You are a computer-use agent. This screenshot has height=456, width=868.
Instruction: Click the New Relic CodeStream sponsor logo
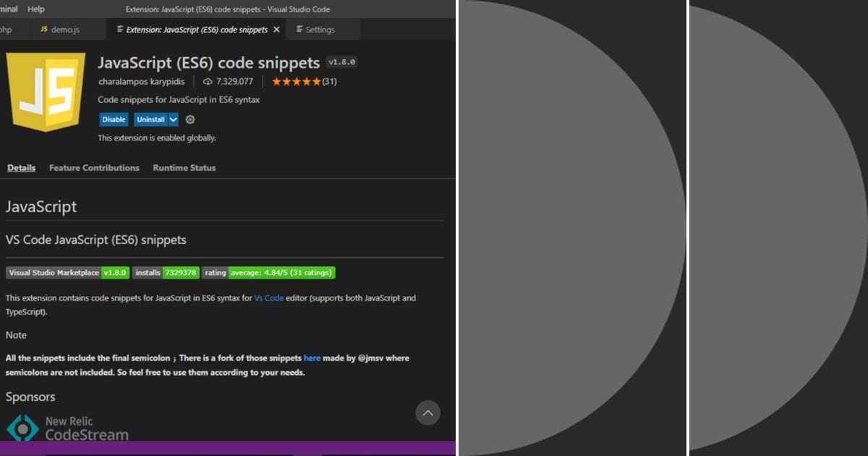pos(24,428)
